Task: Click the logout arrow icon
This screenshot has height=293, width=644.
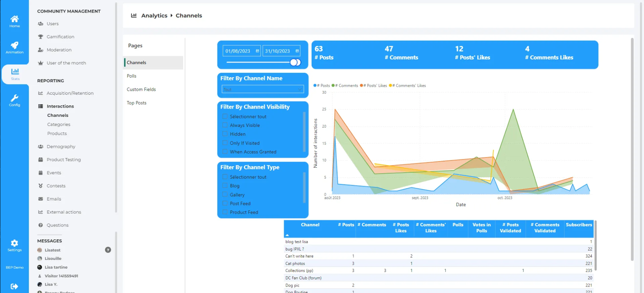Action: coord(14,286)
